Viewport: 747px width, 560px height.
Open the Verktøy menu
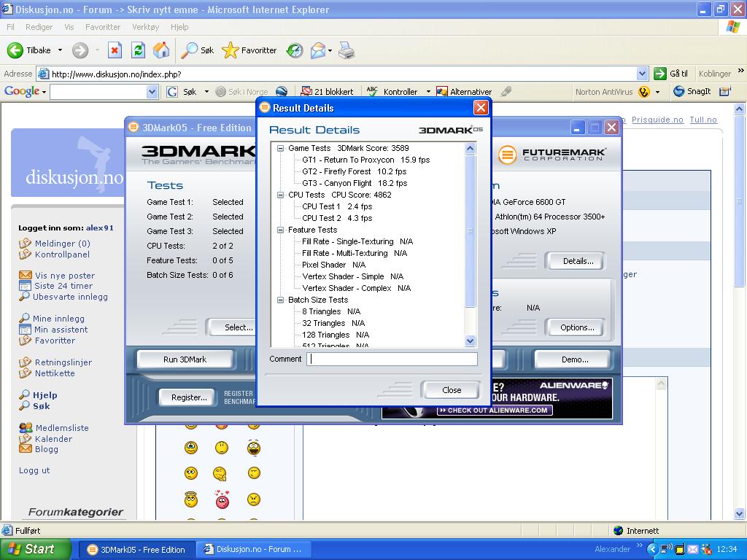tap(145, 27)
